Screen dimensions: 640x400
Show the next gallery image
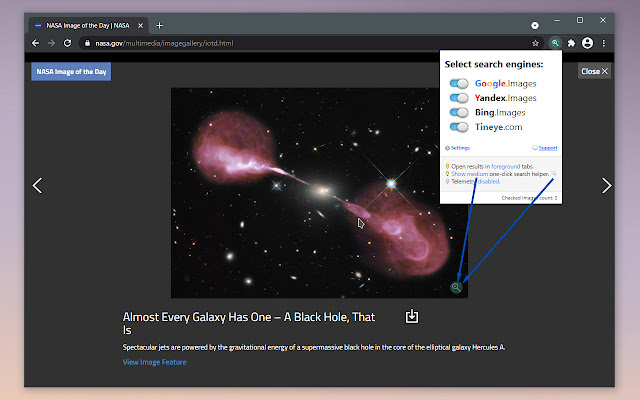click(x=605, y=185)
